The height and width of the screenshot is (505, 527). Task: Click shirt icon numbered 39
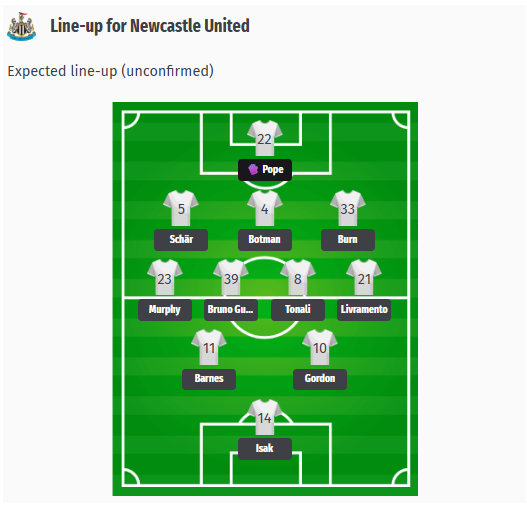[231, 278]
